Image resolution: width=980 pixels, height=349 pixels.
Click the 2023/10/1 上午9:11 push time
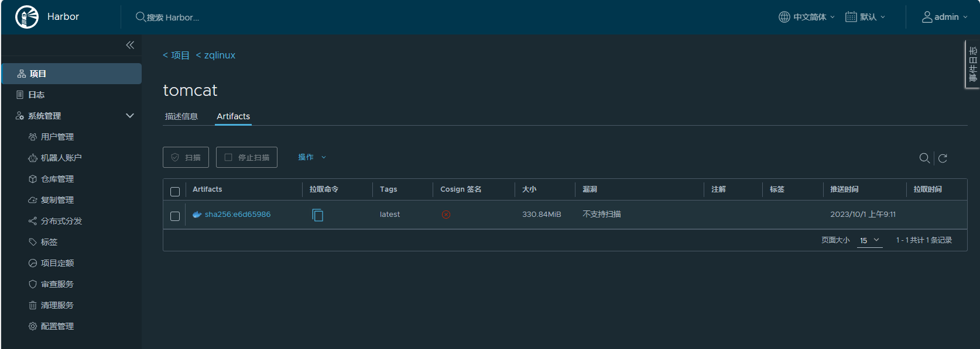coord(863,215)
